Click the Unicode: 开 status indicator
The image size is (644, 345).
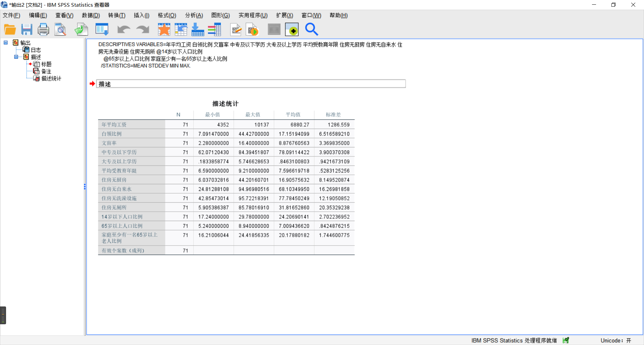coord(616,340)
